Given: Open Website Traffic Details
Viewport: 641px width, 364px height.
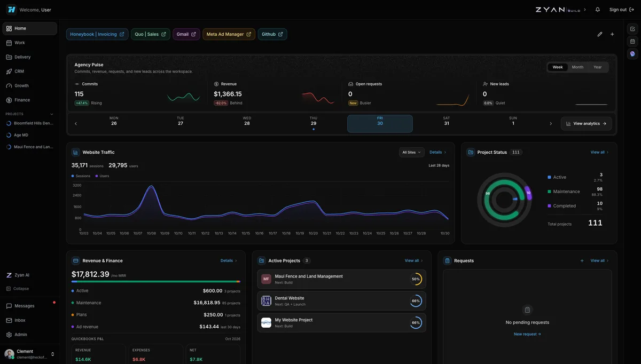Looking at the screenshot, I should click(x=438, y=152).
